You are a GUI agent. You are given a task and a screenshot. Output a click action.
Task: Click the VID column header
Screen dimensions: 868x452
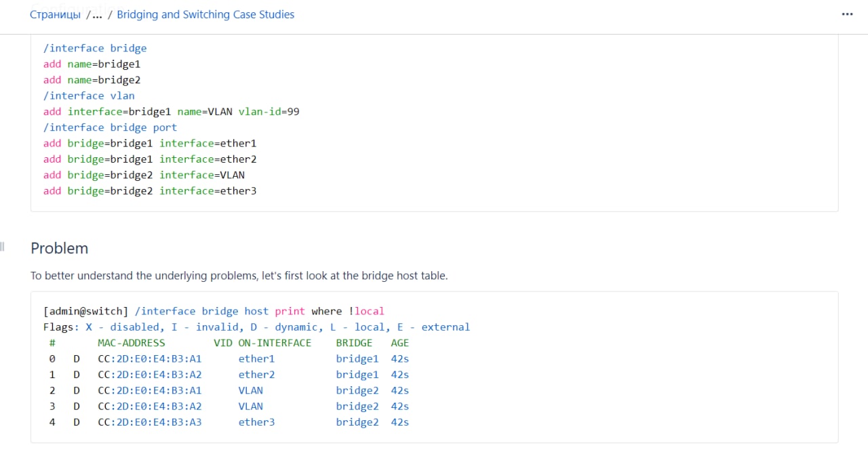click(222, 343)
